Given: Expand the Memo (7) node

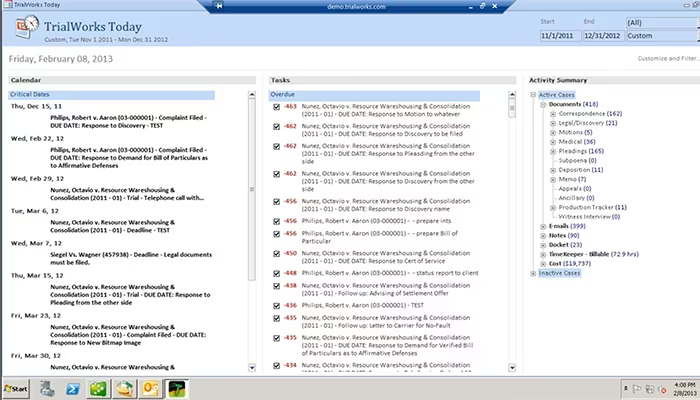Looking at the screenshot, I should tap(553, 179).
